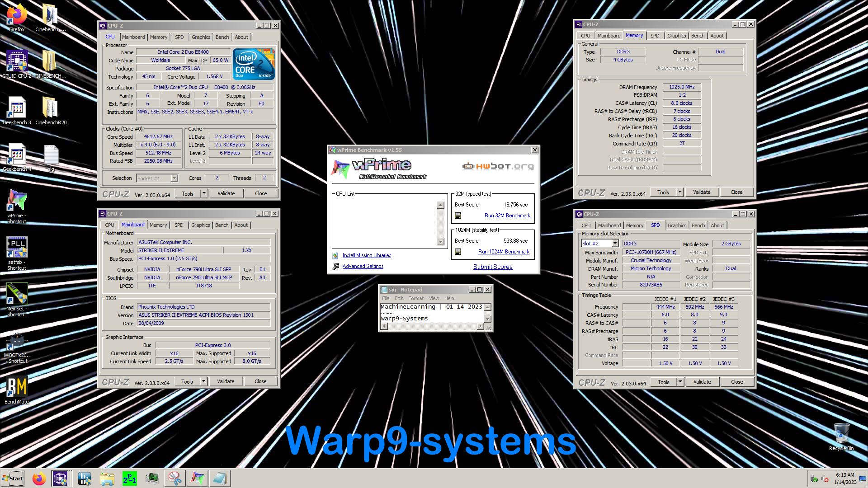Click the Start button on taskbar
This screenshot has width=868, height=488.
point(13,478)
